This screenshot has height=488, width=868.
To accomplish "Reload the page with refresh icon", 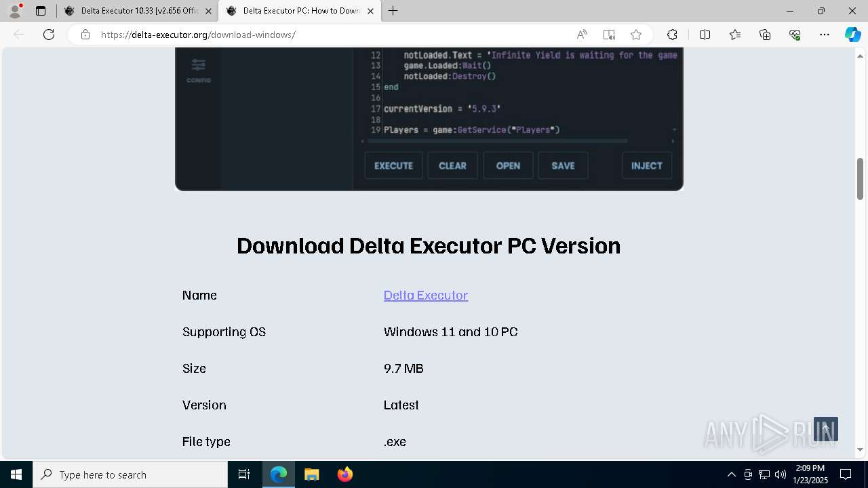I will 49,35.
